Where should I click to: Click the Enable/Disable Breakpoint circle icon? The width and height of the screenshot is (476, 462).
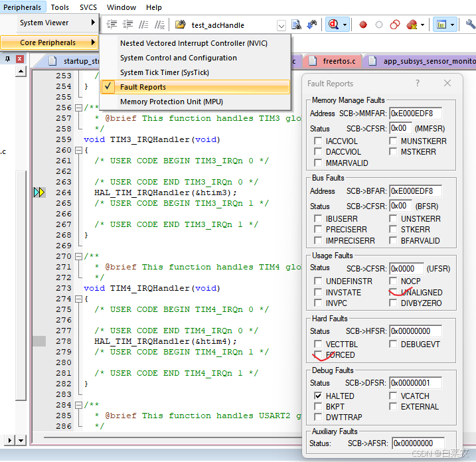pos(379,25)
